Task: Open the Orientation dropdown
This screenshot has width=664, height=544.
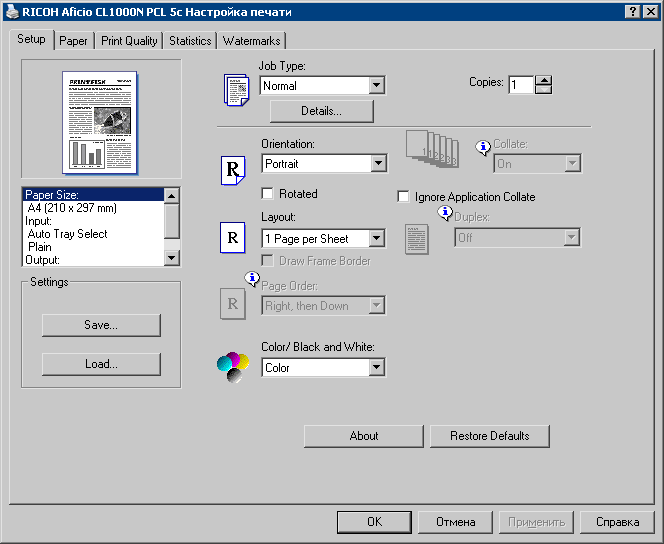Action: (x=378, y=163)
